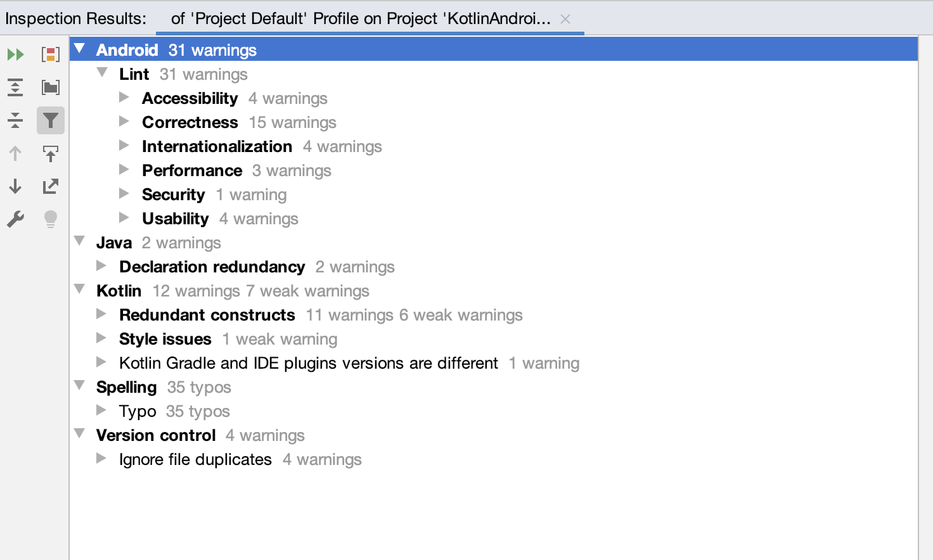Toggle the Group by Severity icon
The image size is (933, 560).
coord(51,54)
